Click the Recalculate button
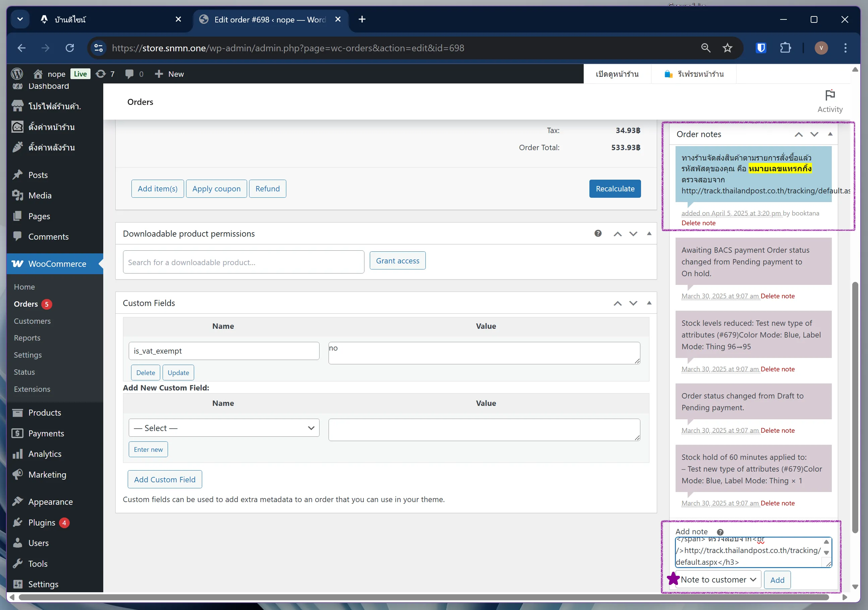 615,189
